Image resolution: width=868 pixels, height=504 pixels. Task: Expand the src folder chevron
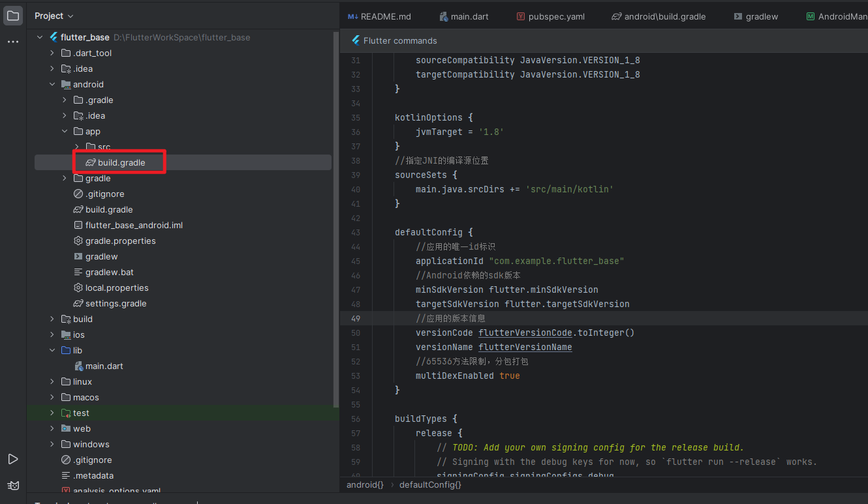click(x=77, y=147)
